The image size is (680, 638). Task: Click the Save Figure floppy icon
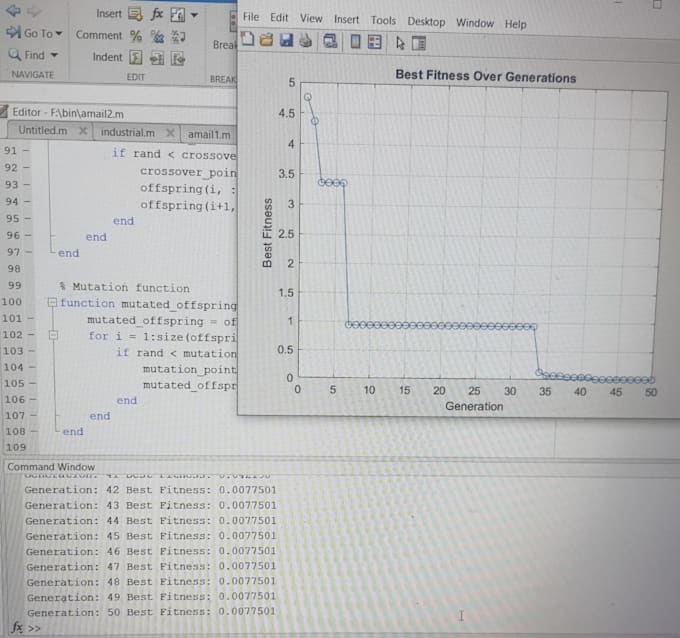[x=286, y=40]
